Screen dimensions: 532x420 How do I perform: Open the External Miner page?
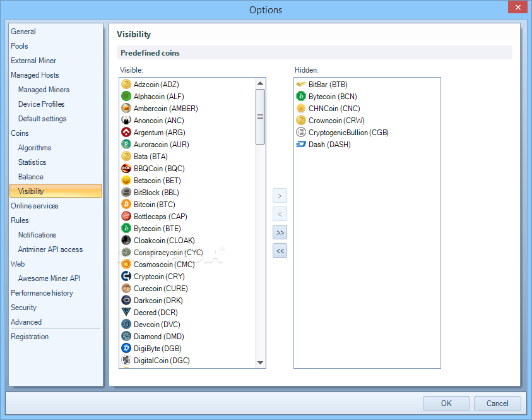click(33, 61)
